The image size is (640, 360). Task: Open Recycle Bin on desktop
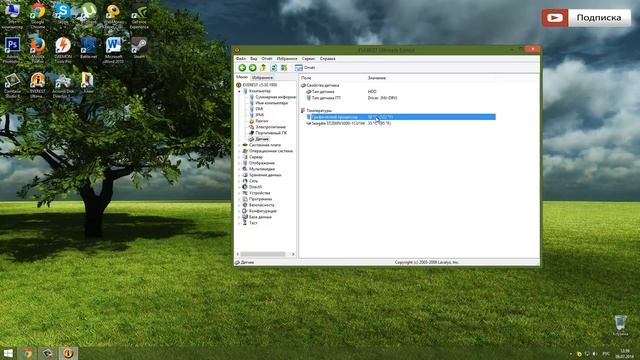click(620, 325)
